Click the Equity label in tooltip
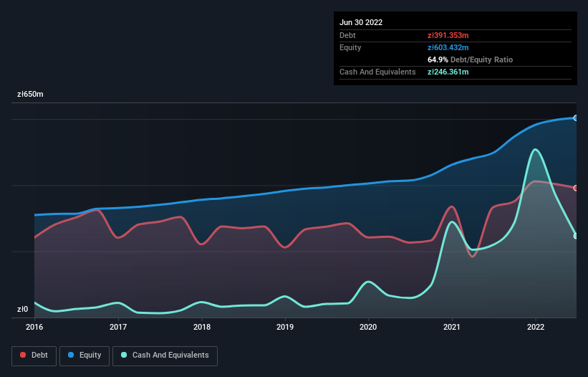 pos(350,47)
